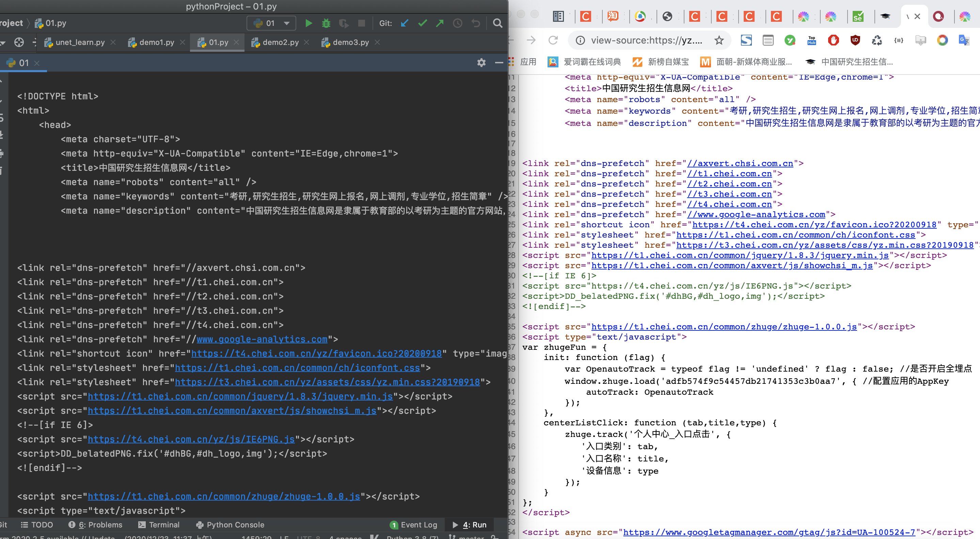Roll back changes with the Git undo icon
The image size is (980, 539).
click(476, 23)
